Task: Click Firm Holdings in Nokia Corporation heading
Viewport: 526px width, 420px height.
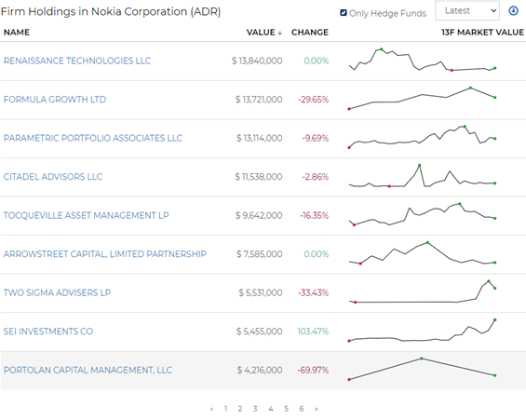Action: click(x=111, y=12)
